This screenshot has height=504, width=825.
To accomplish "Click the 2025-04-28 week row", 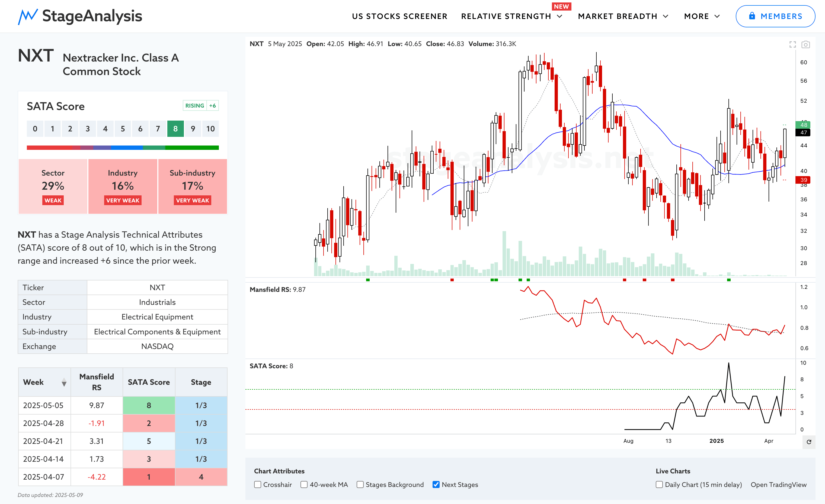I will [x=123, y=423].
